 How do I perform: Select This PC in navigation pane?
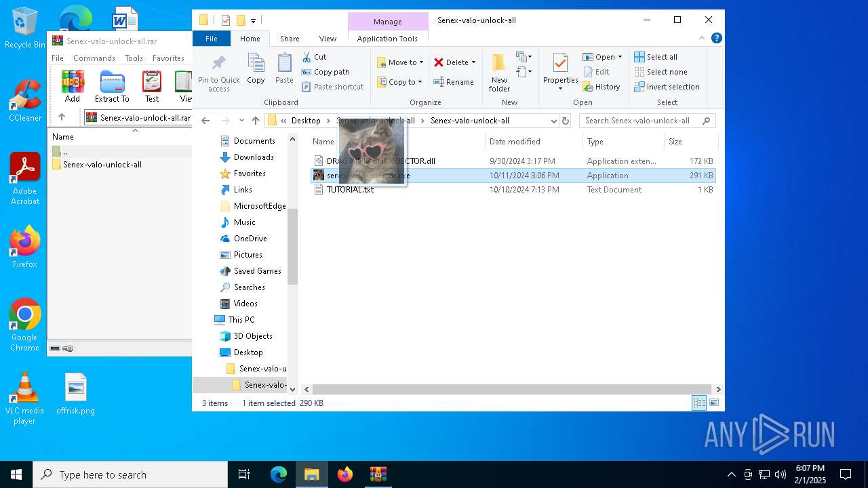pyautogui.click(x=241, y=320)
